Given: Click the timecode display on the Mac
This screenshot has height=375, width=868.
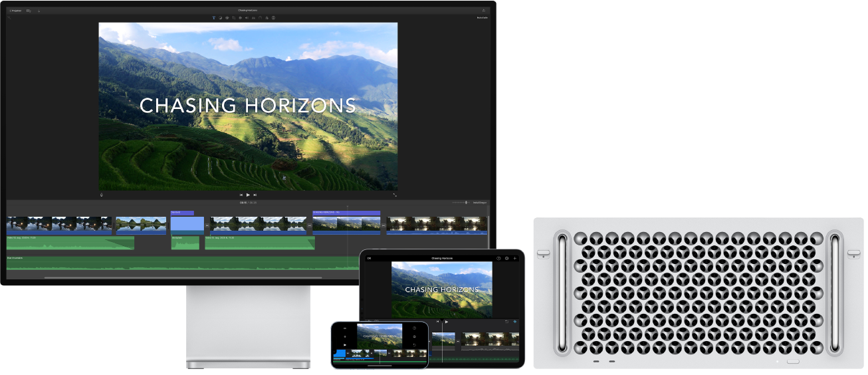Looking at the screenshot, I should [x=248, y=203].
